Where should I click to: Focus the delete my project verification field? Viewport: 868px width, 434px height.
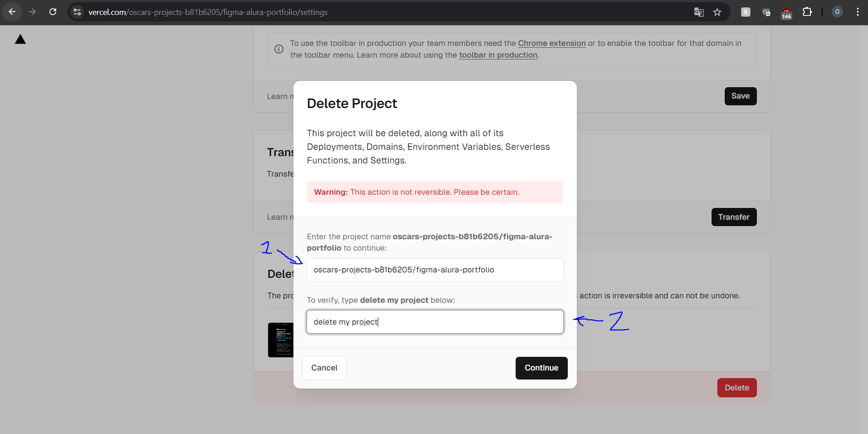[x=435, y=322]
